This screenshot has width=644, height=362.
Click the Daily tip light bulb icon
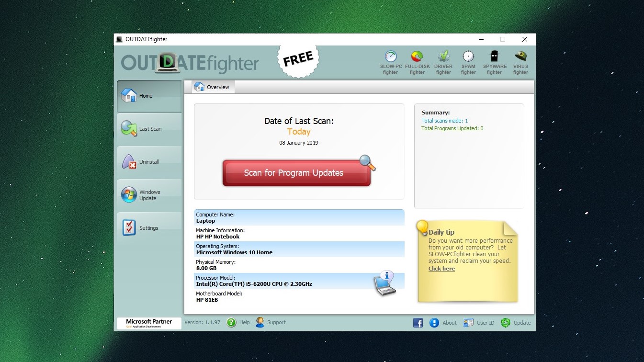tap(422, 227)
